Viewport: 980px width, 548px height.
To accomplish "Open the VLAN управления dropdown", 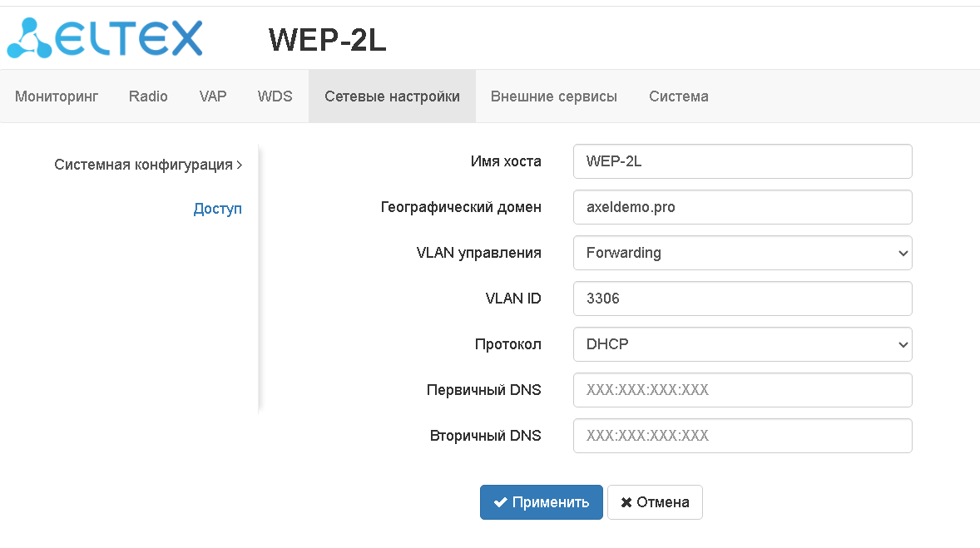I will pyautogui.click(x=742, y=253).
